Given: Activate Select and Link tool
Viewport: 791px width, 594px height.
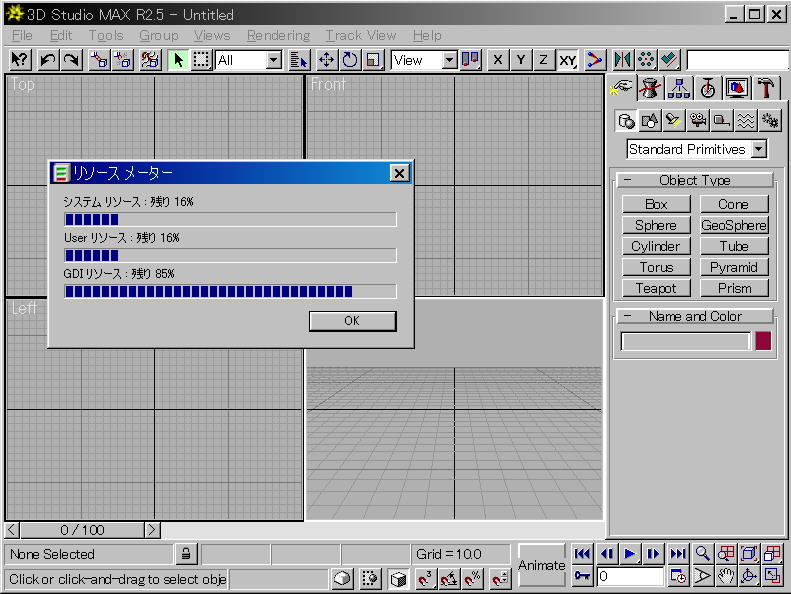Looking at the screenshot, I should pyautogui.click(x=99, y=60).
